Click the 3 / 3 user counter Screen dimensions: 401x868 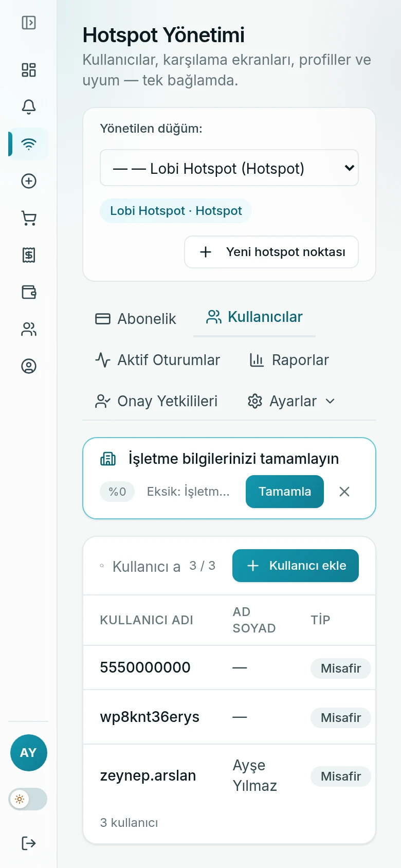[x=202, y=566]
